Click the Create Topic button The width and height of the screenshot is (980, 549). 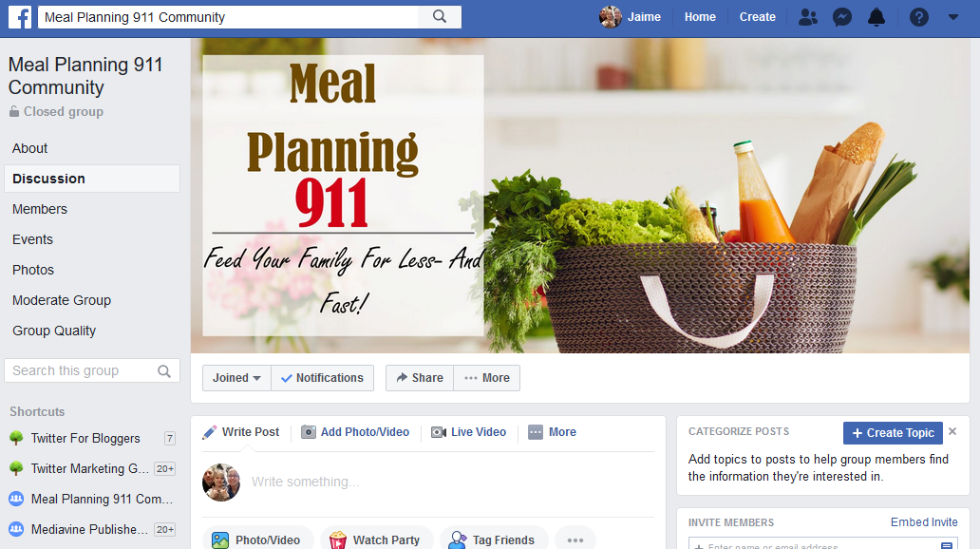(893, 433)
